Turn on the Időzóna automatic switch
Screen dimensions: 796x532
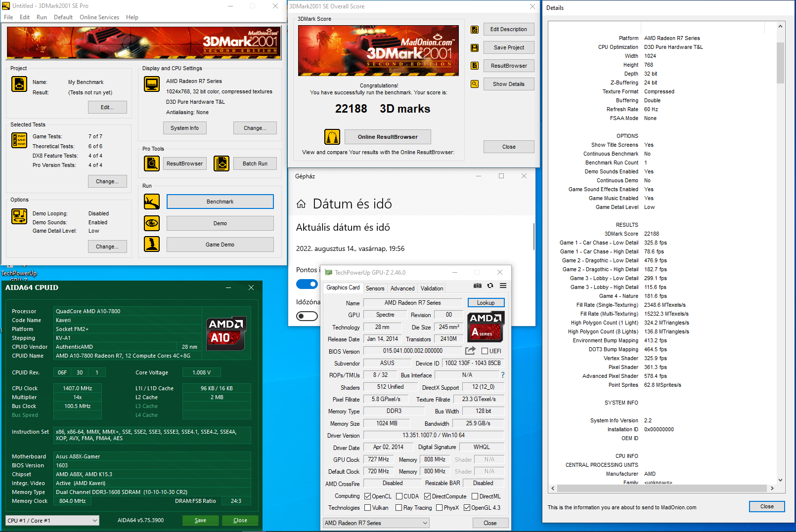pos(307,316)
